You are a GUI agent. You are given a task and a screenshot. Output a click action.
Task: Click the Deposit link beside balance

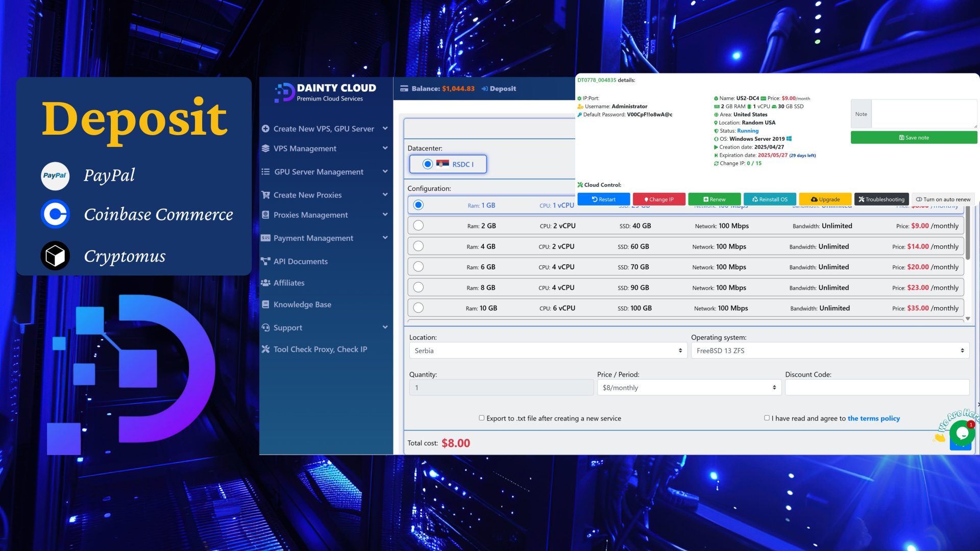[499, 89]
